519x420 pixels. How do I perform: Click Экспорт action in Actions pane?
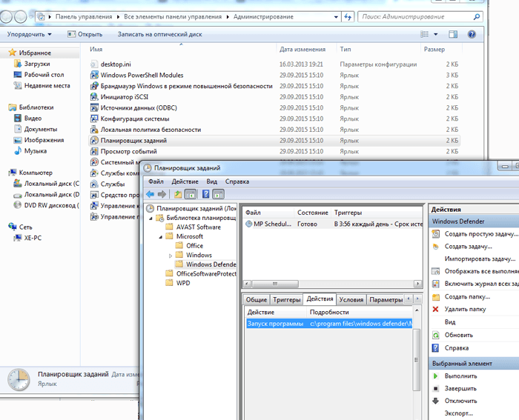pyautogui.click(x=458, y=413)
